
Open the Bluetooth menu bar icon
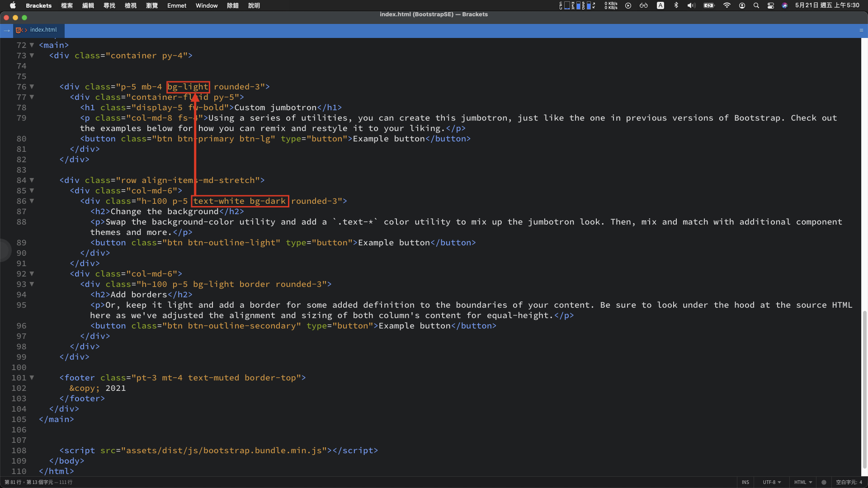coord(676,5)
